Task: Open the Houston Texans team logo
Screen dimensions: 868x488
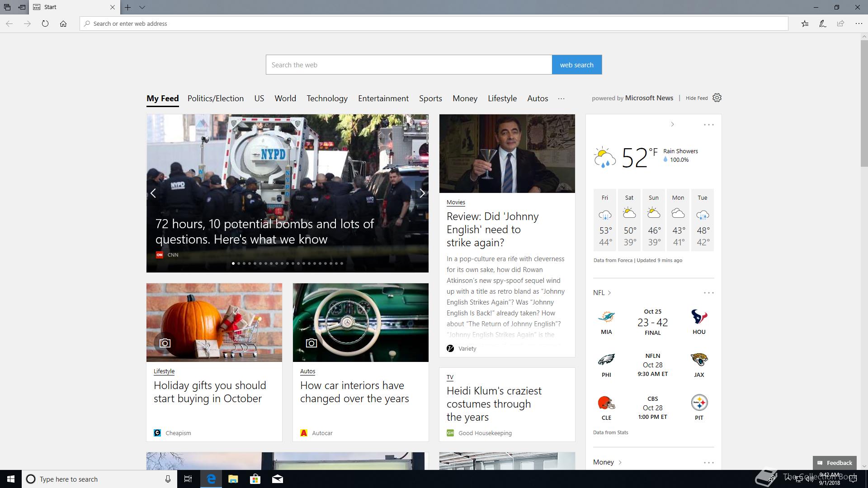Action: [x=699, y=317]
